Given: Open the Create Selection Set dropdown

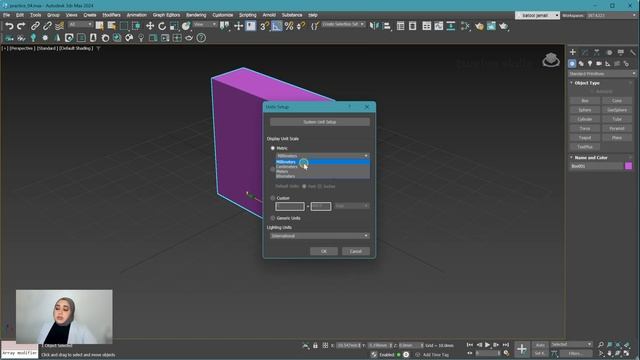Looking at the screenshot, I should (x=343, y=24).
